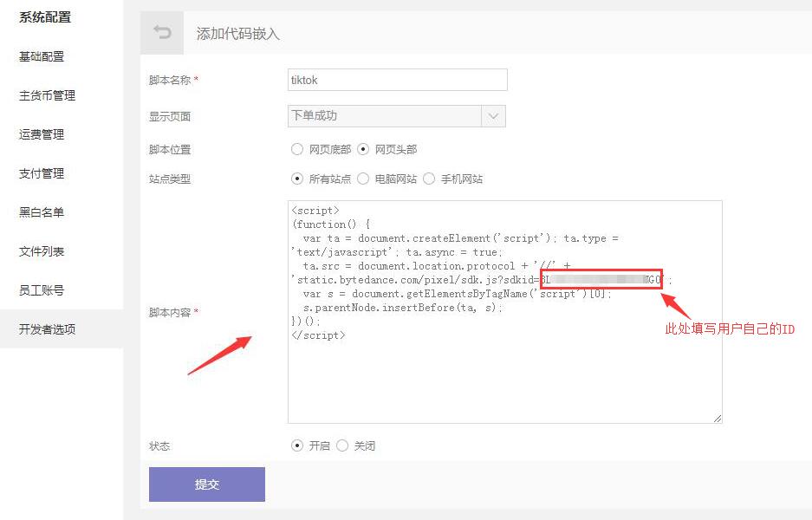The image size is (812, 520).
Task: Click the 显示页面 field label
Action: coord(170,116)
